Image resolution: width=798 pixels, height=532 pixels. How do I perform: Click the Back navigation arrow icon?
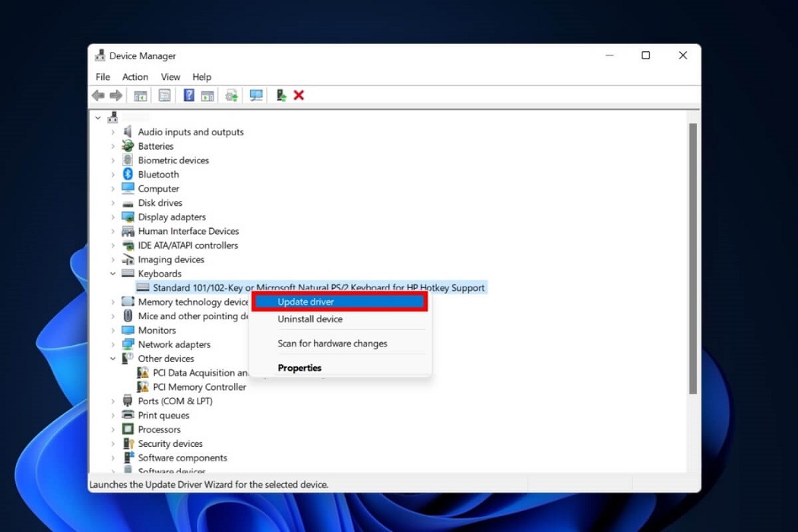pos(98,94)
